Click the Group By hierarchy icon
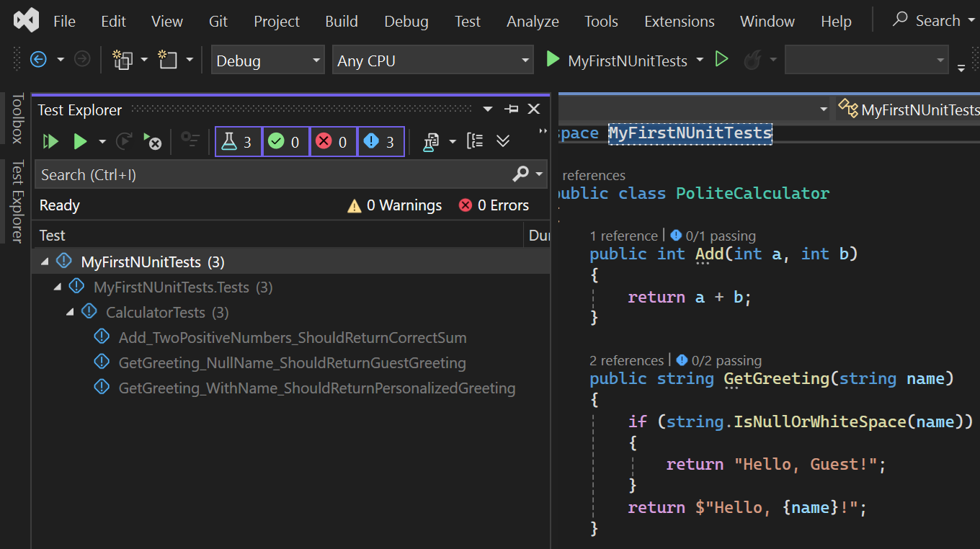The image size is (980, 549). coord(475,141)
